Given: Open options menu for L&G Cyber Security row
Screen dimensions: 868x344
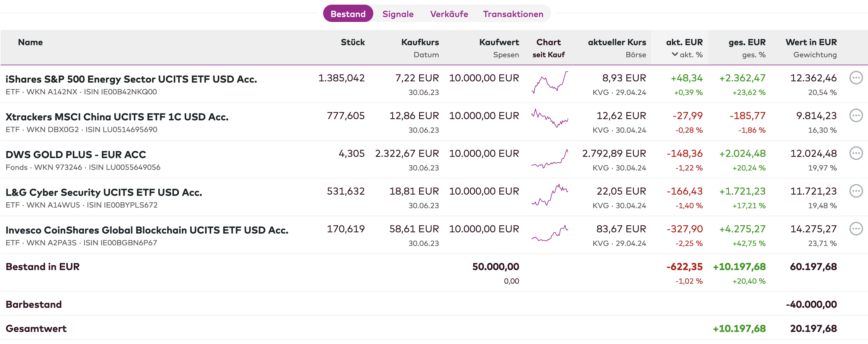Looking at the screenshot, I should click(x=856, y=191).
